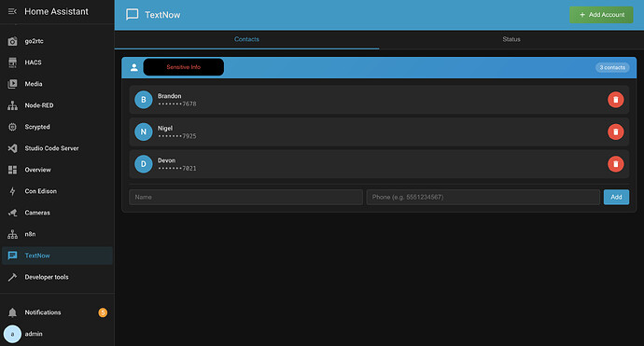Click Brandon's B avatar circle
Image resolution: width=644 pixels, height=346 pixels.
click(x=144, y=100)
